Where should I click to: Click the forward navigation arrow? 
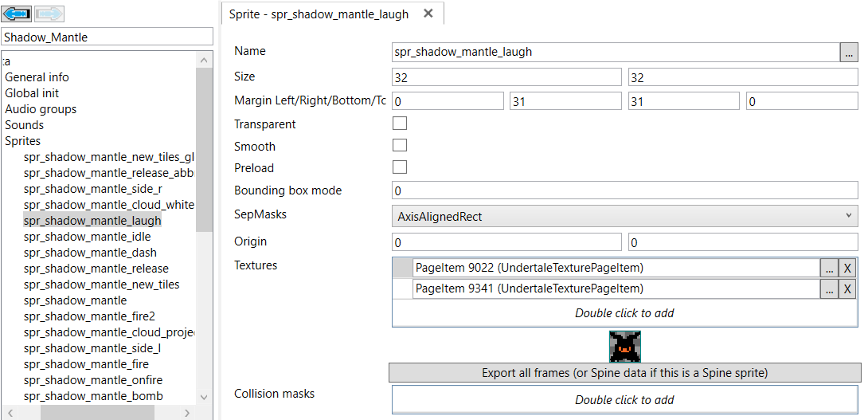pos(49,14)
